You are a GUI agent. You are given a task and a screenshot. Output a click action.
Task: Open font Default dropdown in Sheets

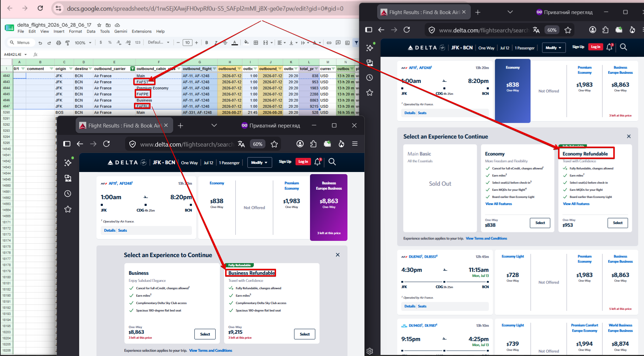click(158, 42)
